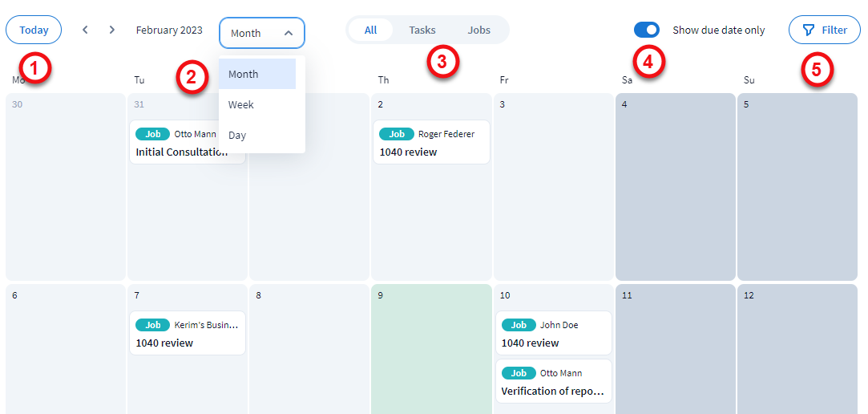The image size is (868, 414).
Task: Toggle Show due date only switch
Action: [x=647, y=30]
